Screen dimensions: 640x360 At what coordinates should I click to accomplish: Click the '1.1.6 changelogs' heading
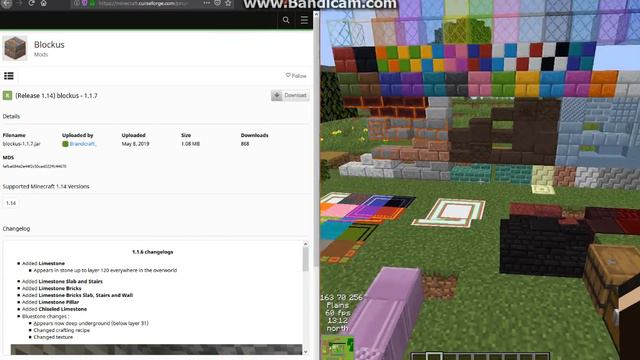[153, 252]
